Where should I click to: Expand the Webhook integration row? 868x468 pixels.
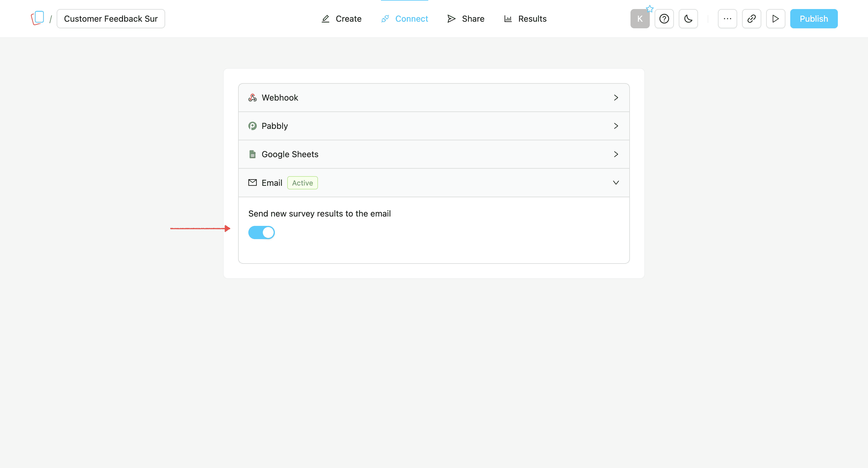(616, 97)
